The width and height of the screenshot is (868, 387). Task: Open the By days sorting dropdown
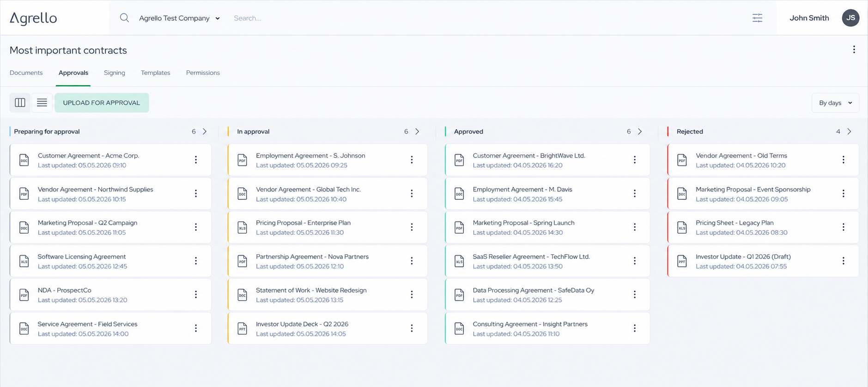835,103
